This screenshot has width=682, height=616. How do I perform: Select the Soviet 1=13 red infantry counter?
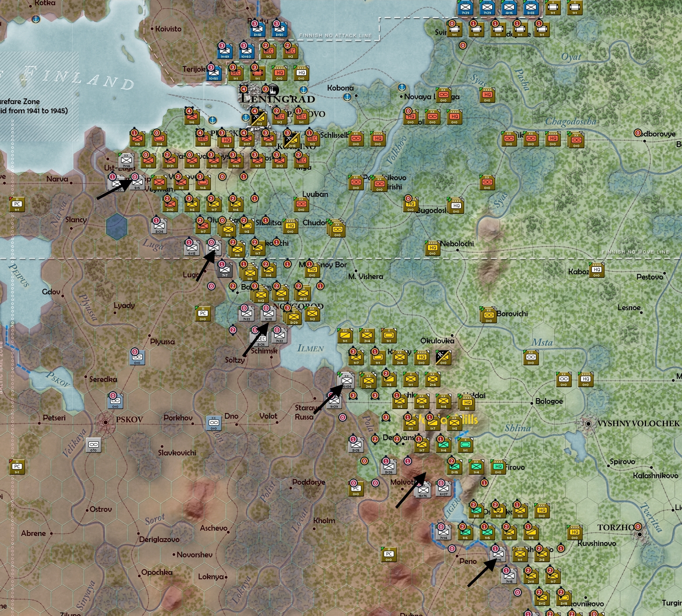(x=213, y=161)
